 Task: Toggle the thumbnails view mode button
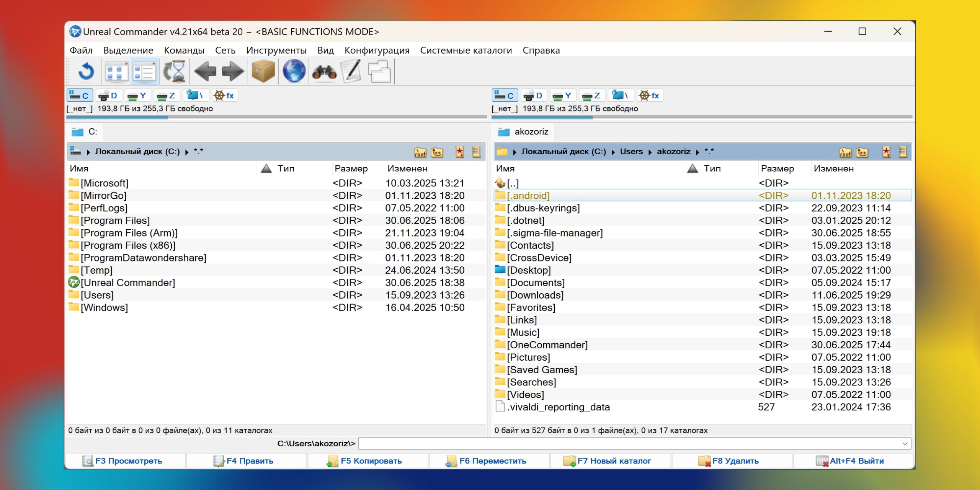pos(116,72)
